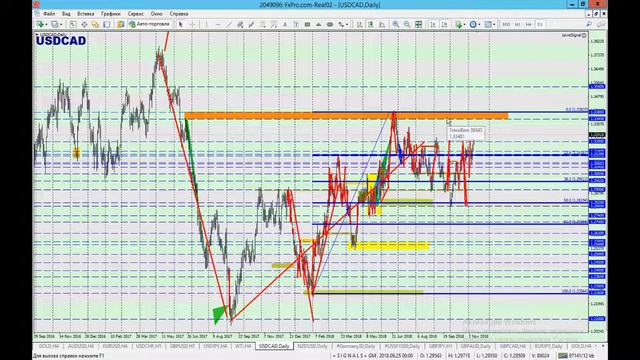Image resolution: width=640 pixels, height=360 pixels.
Task: Expand the Templates dropdown arrow
Action: [494, 25]
